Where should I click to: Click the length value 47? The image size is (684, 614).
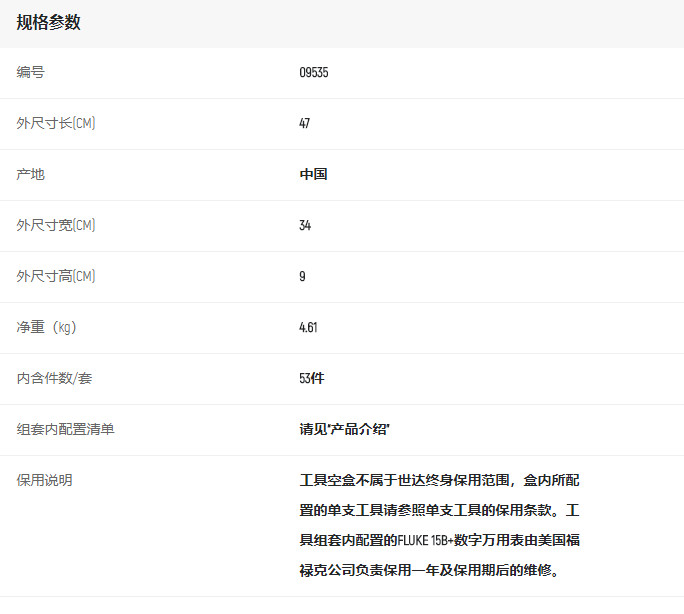(304, 123)
